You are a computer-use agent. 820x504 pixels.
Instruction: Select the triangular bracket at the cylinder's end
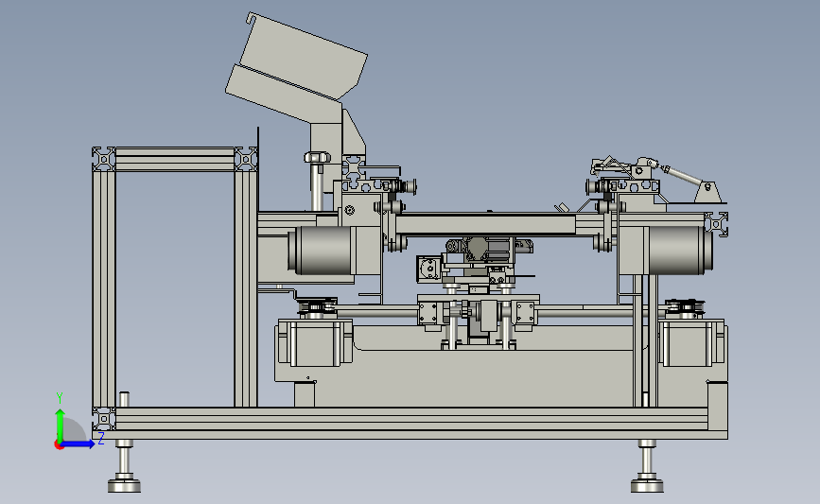[708, 192]
